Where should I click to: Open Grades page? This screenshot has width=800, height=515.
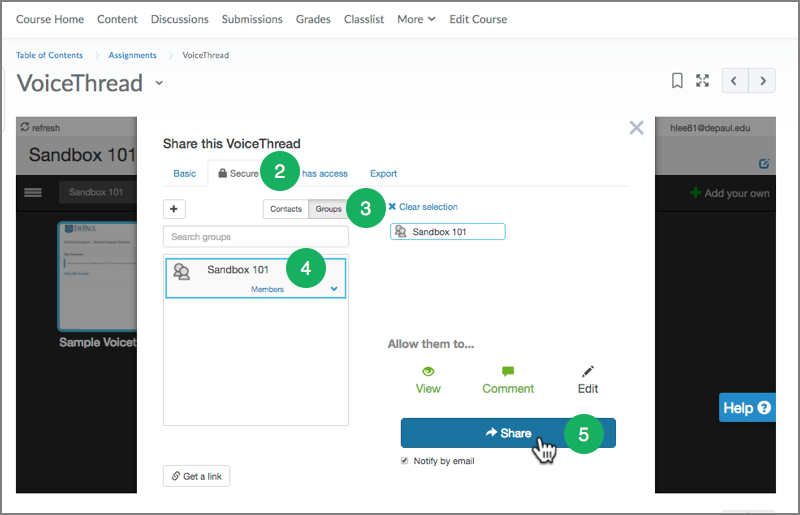tap(313, 19)
